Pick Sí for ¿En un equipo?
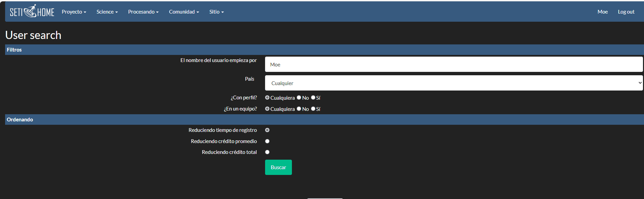 313,109
